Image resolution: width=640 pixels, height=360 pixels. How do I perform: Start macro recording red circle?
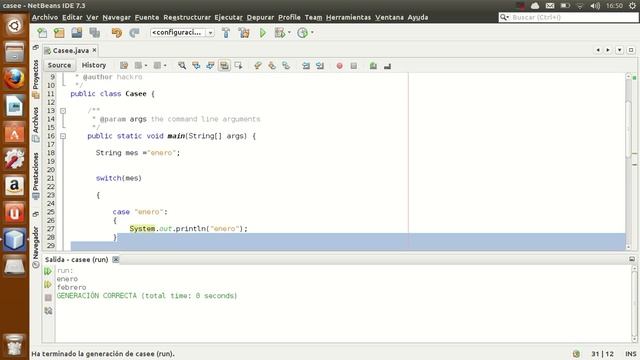(x=340, y=65)
